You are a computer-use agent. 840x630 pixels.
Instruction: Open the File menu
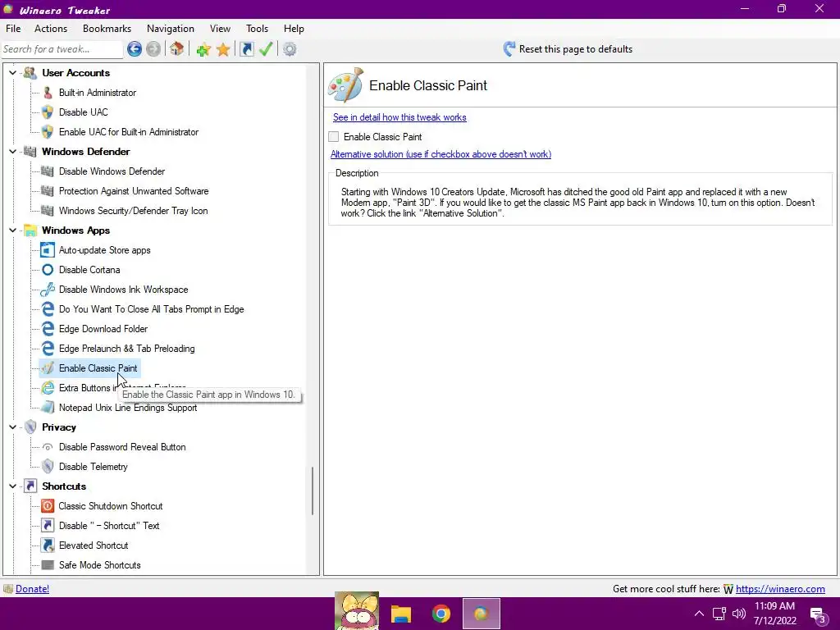tap(13, 29)
